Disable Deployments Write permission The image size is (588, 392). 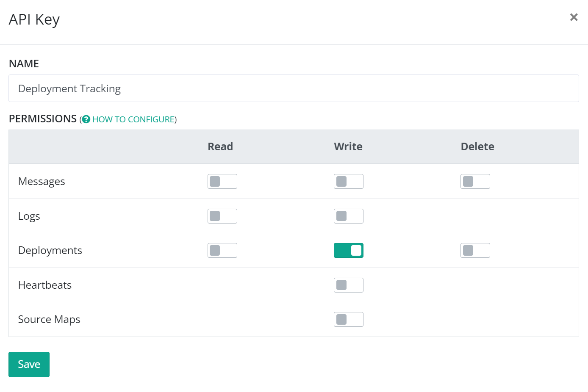pyautogui.click(x=349, y=251)
